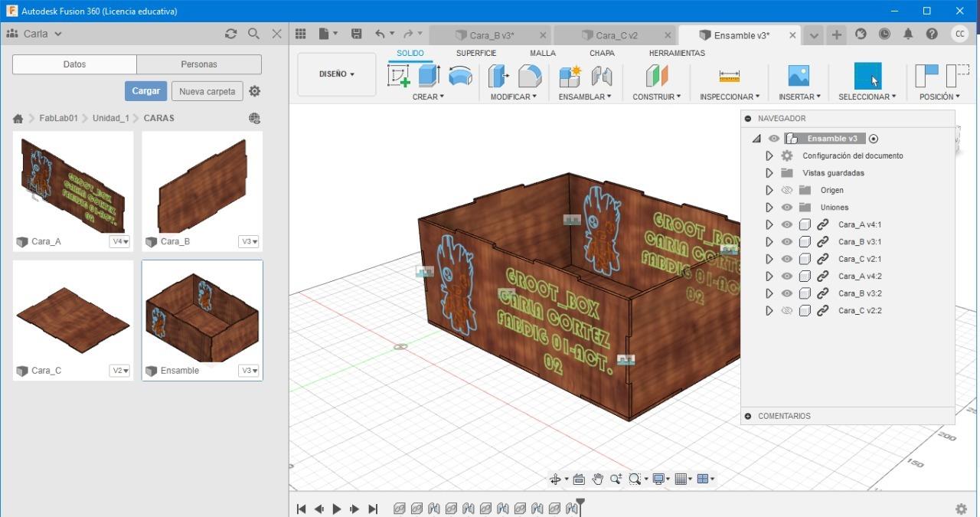Viewport: 980px width, 517px height.
Task: Click the Nueva carpeta button
Action: tap(207, 91)
